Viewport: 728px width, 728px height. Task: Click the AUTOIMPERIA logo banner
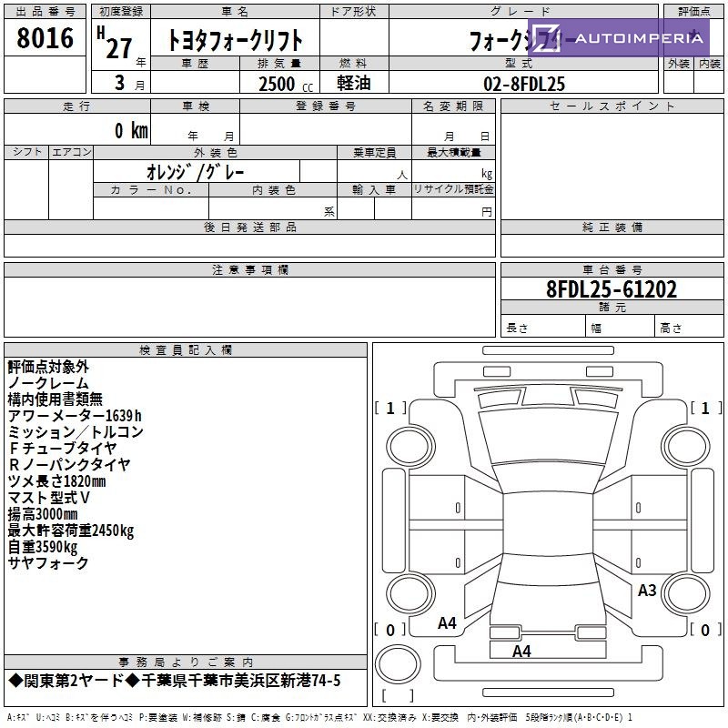[x=619, y=38]
